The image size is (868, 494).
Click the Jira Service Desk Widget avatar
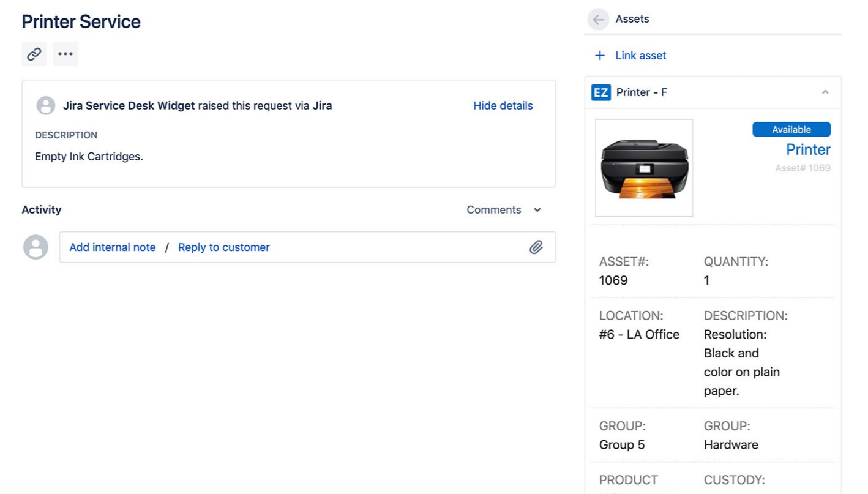coord(46,105)
